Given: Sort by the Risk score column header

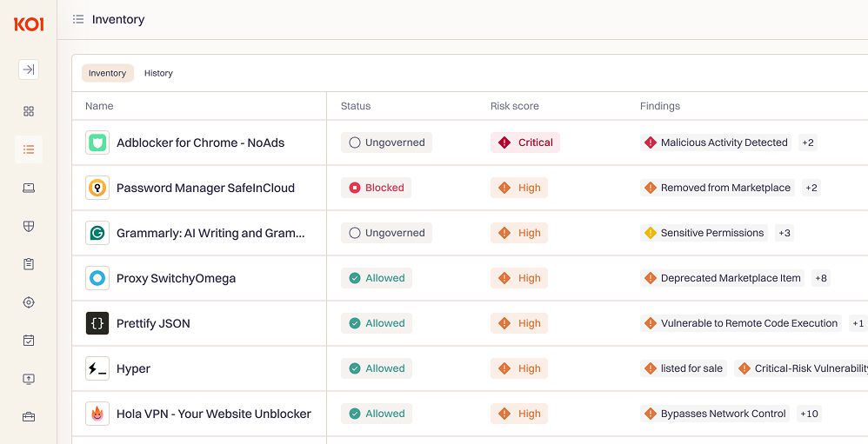Looking at the screenshot, I should click(514, 106).
